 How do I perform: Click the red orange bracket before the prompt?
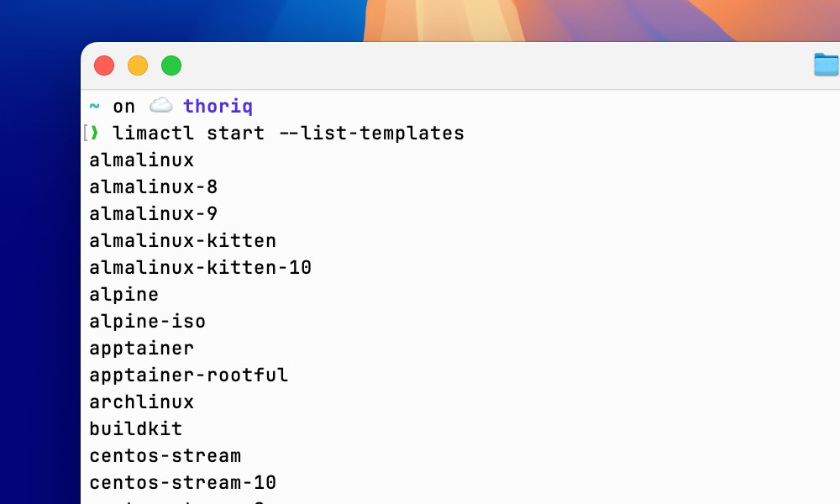coord(85,132)
